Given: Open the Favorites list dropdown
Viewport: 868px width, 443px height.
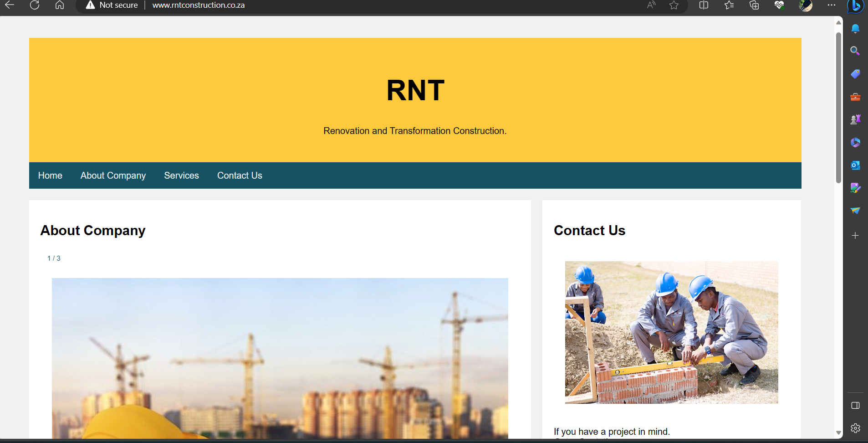Looking at the screenshot, I should [x=729, y=5].
